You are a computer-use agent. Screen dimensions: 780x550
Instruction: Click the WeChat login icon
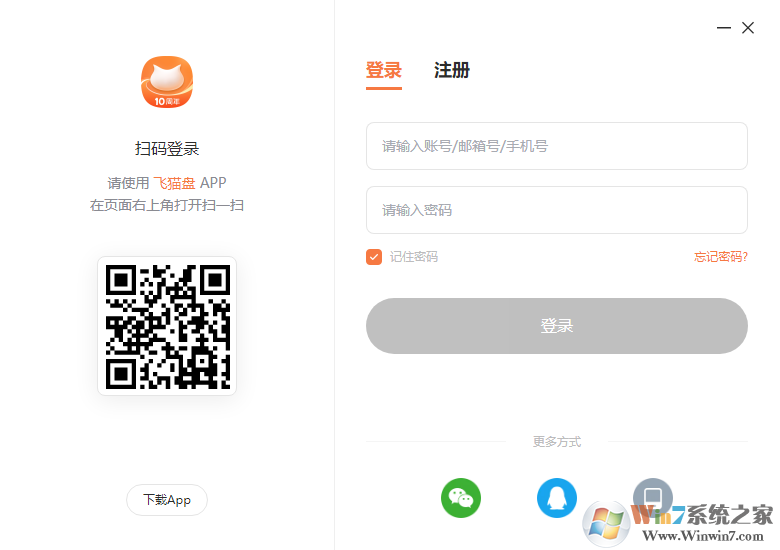(461, 498)
